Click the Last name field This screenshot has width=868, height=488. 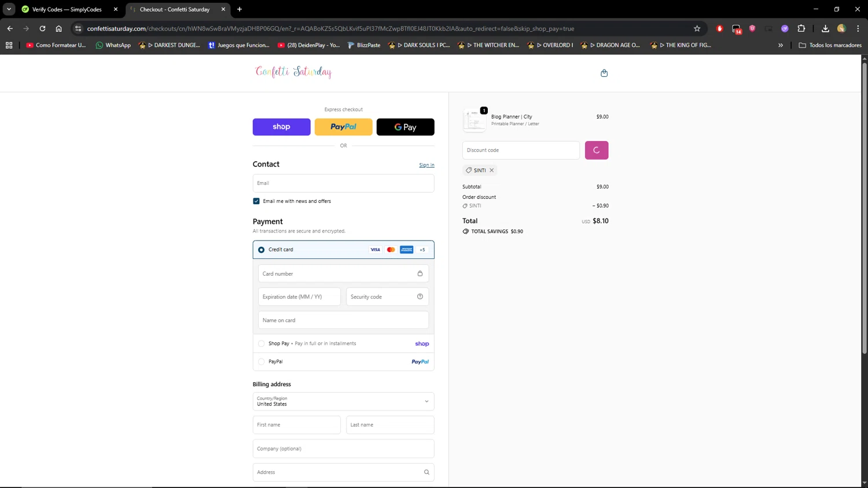[390, 425]
